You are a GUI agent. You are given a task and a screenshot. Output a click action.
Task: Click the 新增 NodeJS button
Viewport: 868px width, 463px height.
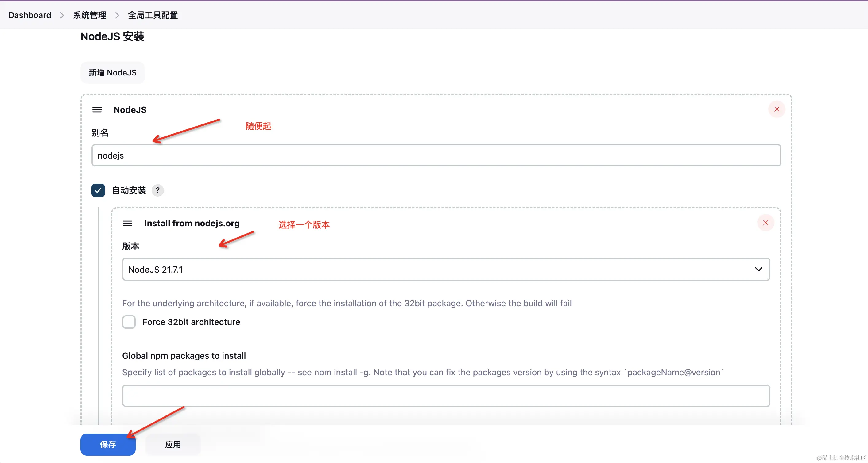[x=113, y=73]
